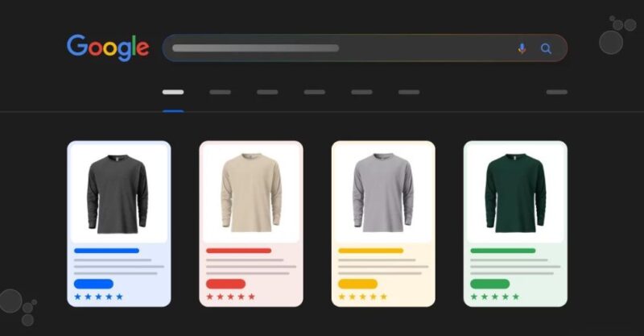Click the red pill button
Screen dimensions: 644x336
(x=226, y=284)
